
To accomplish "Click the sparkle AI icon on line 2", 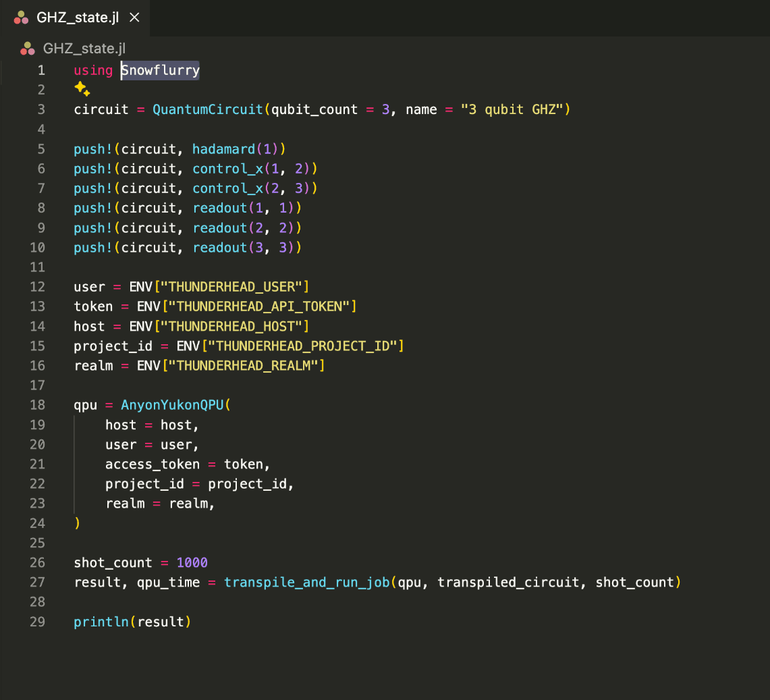I will click(82, 89).
